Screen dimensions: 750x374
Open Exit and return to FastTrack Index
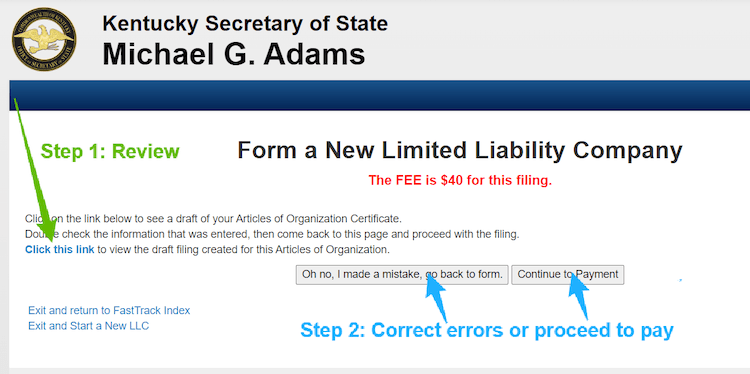point(109,310)
